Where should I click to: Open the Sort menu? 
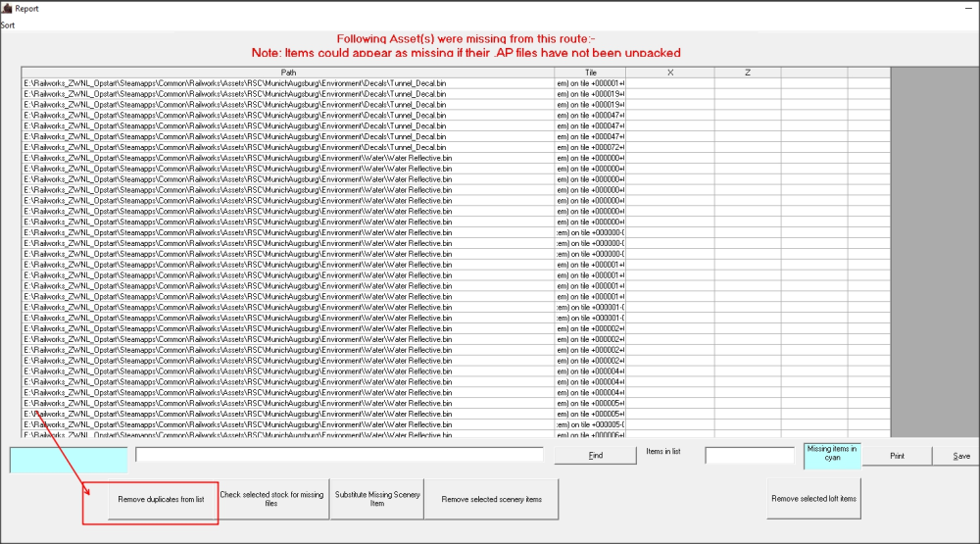click(x=8, y=23)
